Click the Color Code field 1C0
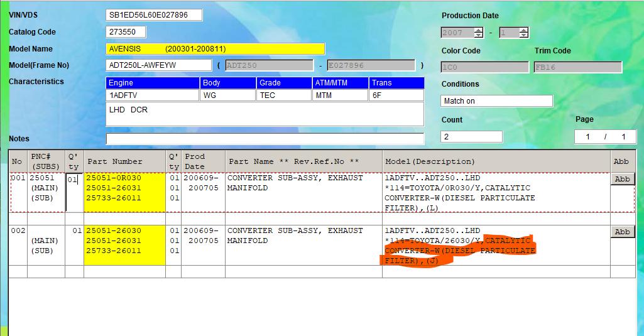Screen dimensions: 644x336 [484, 67]
